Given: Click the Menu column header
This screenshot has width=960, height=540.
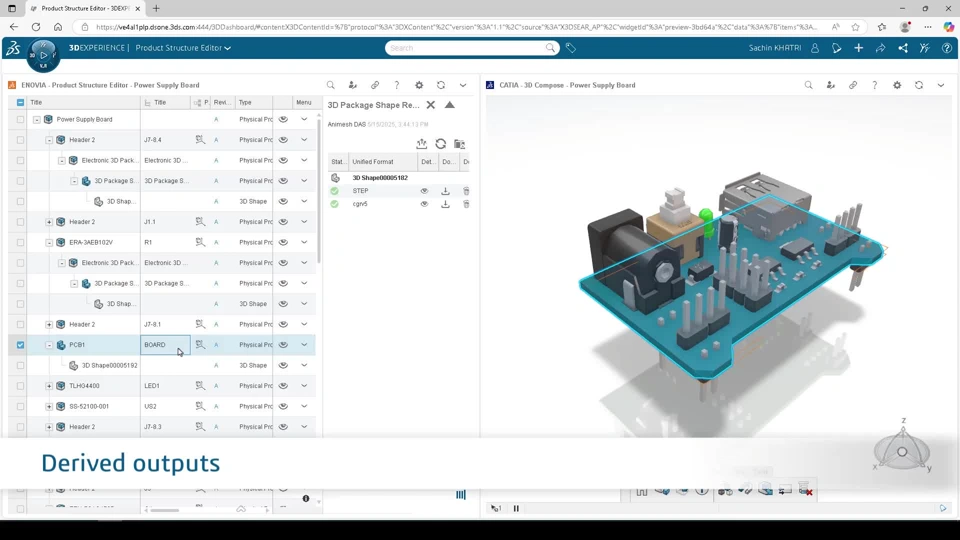Looking at the screenshot, I should (304, 102).
